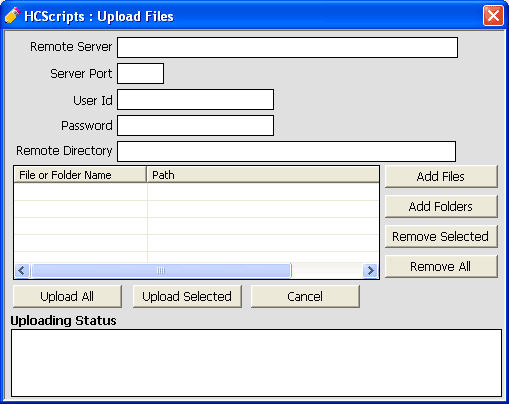Clear list with Remove All
Screen dimensions: 509x404
(x=441, y=266)
